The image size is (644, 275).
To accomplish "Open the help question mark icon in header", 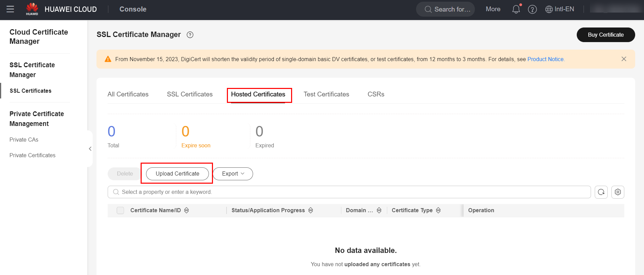I will click(x=532, y=10).
